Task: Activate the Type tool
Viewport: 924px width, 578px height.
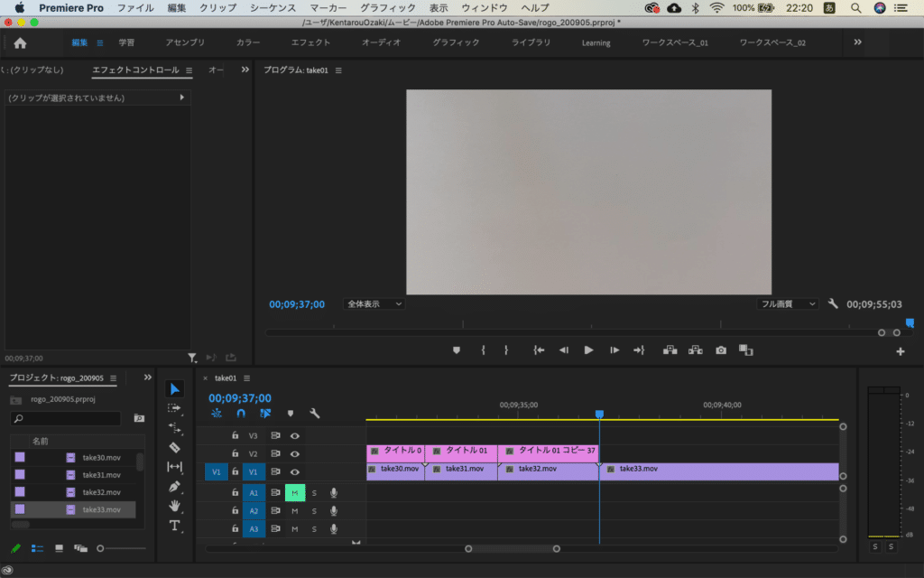Action: (175, 526)
